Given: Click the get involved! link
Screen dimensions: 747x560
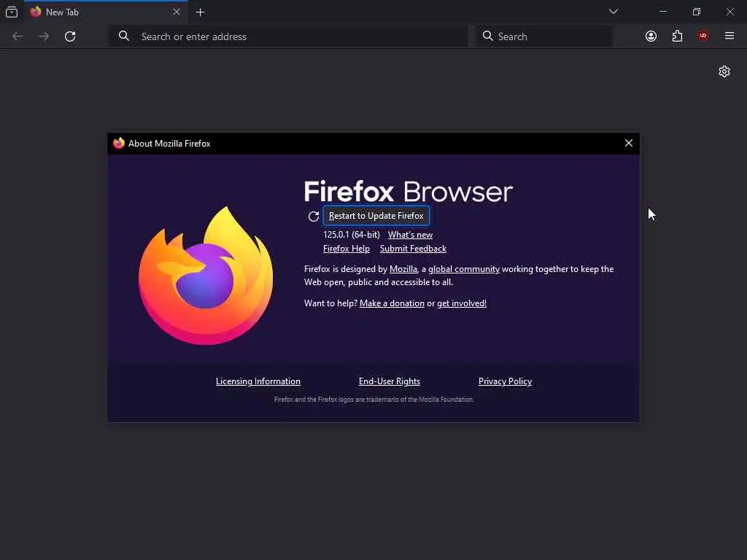Looking at the screenshot, I should (x=462, y=303).
